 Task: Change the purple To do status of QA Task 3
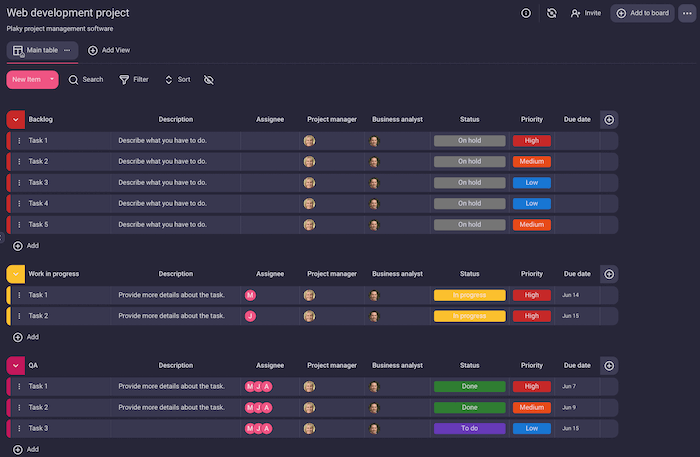click(x=469, y=428)
